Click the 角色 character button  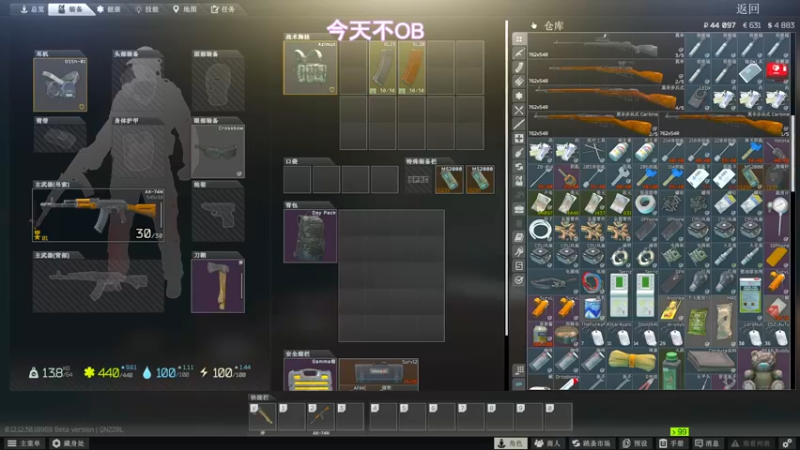[x=511, y=443]
